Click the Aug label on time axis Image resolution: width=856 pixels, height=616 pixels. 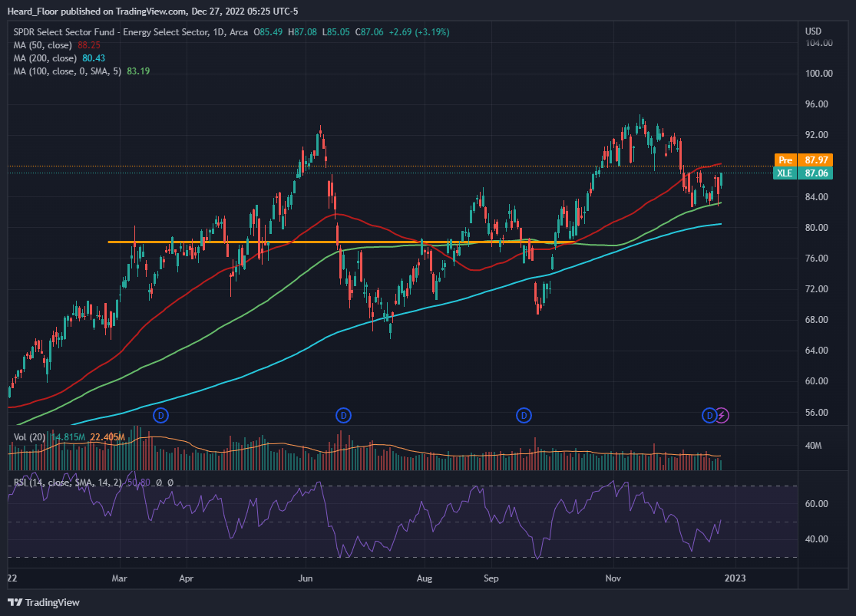point(425,578)
